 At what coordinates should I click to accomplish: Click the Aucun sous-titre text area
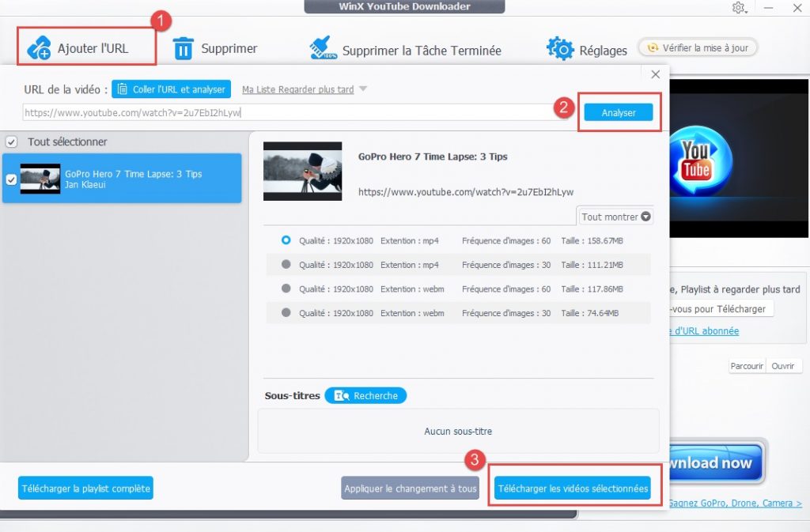[458, 431]
